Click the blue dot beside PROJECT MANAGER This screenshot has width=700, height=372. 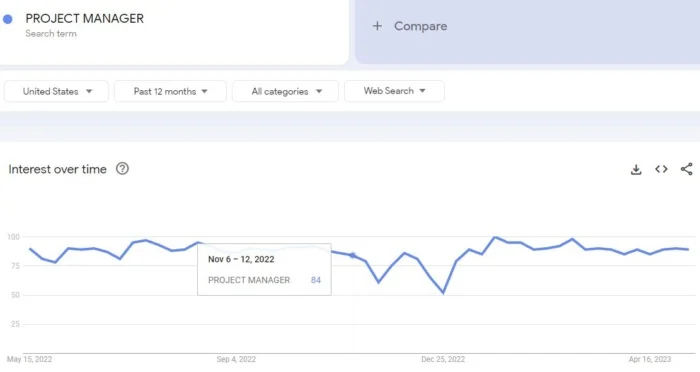[8, 19]
